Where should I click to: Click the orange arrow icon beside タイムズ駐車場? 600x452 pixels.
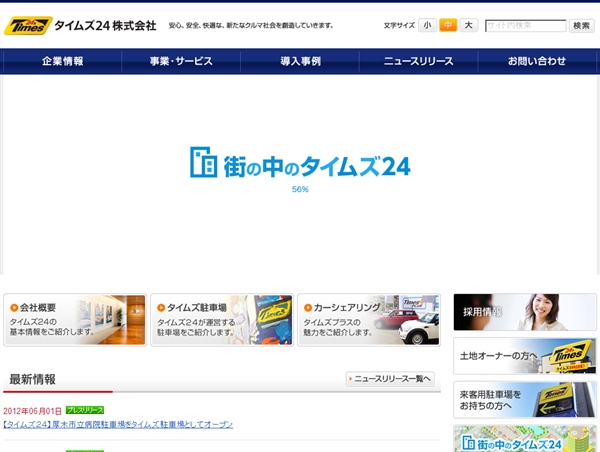click(x=161, y=307)
